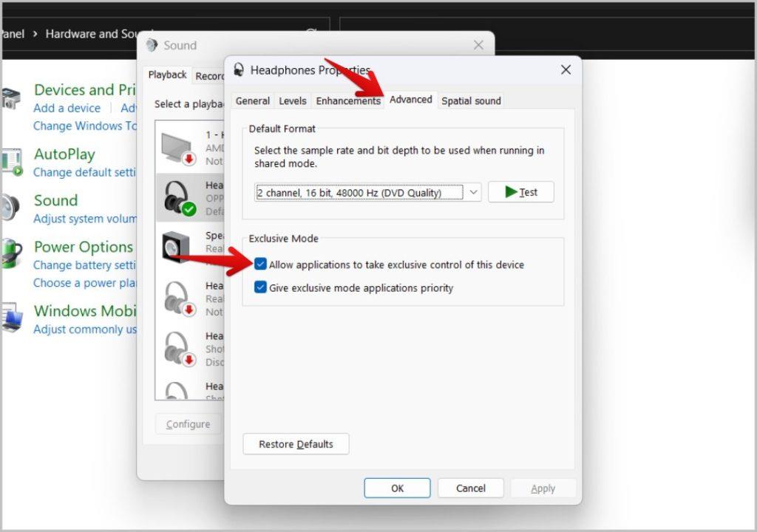Viewport: 757px width, 532px height.
Task: Switch to the Spatial sound tab
Action: click(471, 101)
